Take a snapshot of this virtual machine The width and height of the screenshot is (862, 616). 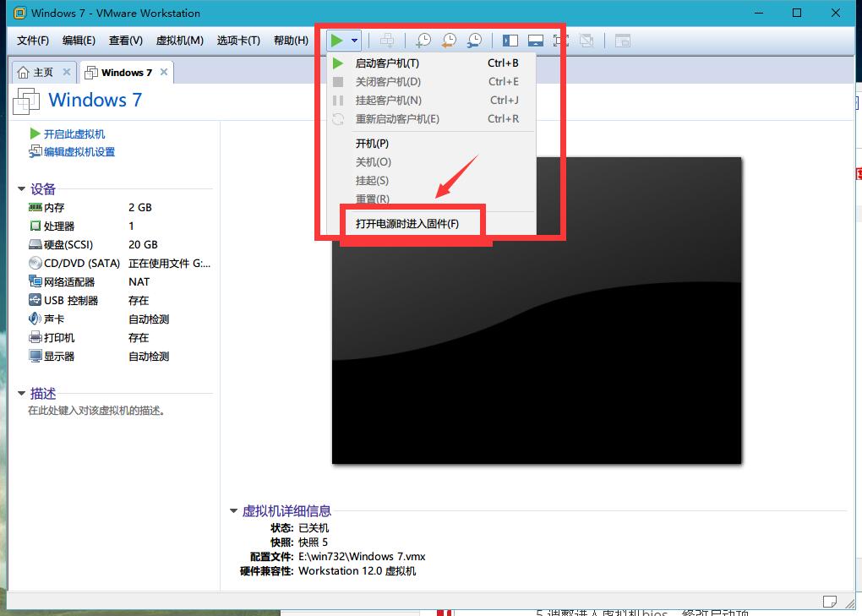tap(423, 41)
